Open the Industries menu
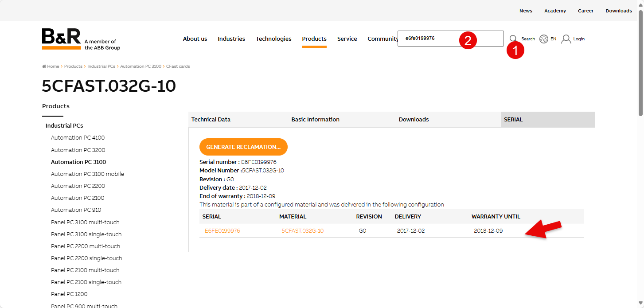 [231, 39]
